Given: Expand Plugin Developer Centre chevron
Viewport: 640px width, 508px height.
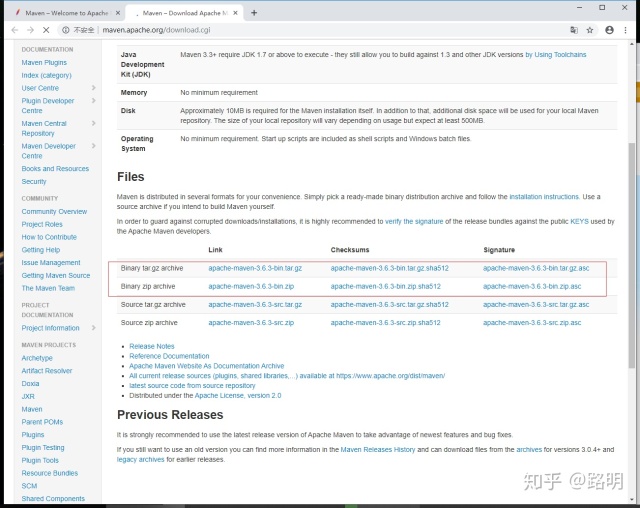Looking at the screenshot, I should point(93,100).
